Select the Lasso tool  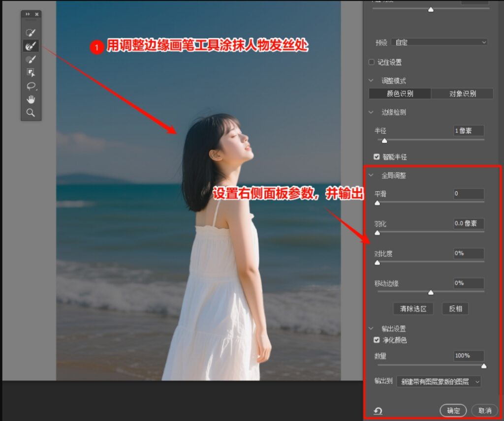31,86
